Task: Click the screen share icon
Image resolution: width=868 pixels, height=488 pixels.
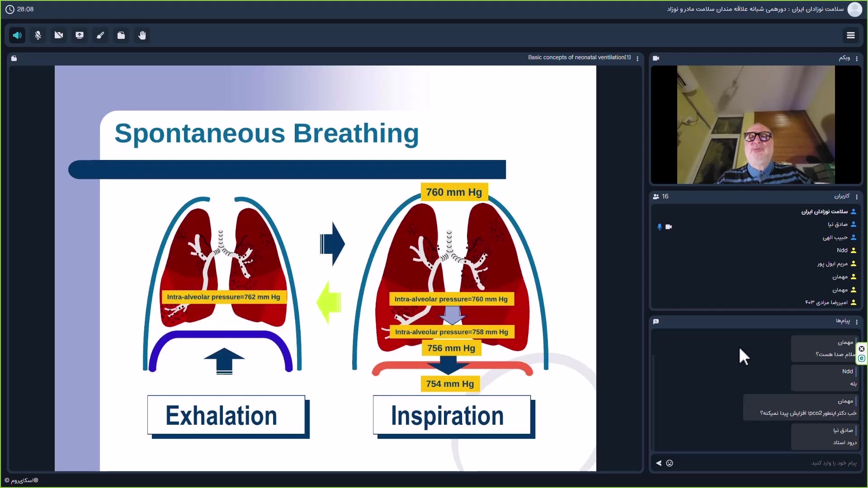Action: click(x=80, y=35)
